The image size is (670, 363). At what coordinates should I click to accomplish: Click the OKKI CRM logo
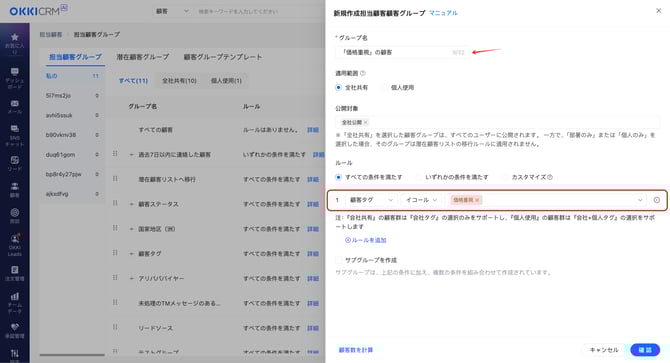click(x=38, y=10)
